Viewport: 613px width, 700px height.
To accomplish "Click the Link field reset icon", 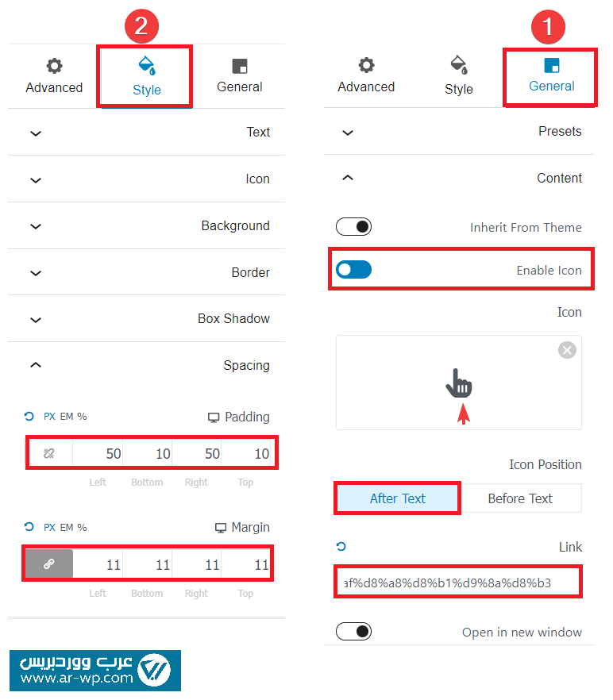I will [341, 546].
